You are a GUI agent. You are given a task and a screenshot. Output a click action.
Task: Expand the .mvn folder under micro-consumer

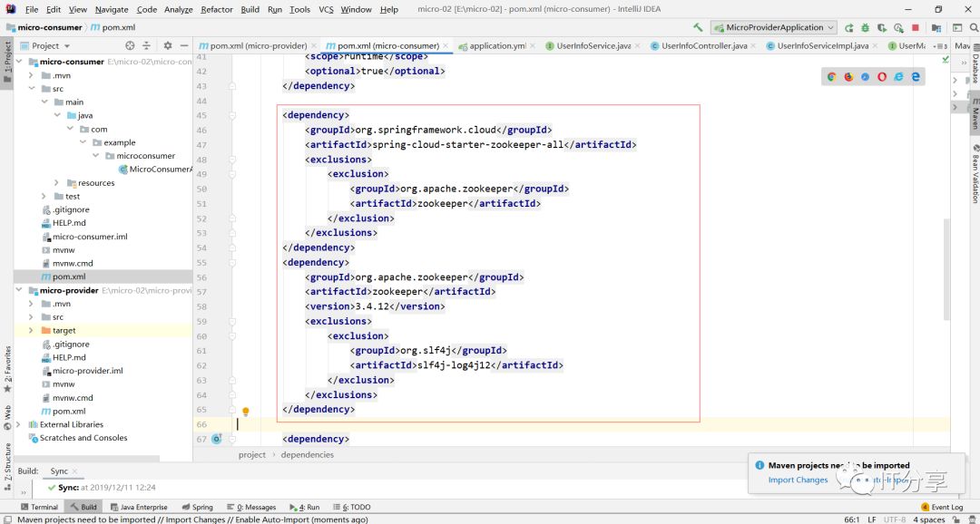click(31, 75)
